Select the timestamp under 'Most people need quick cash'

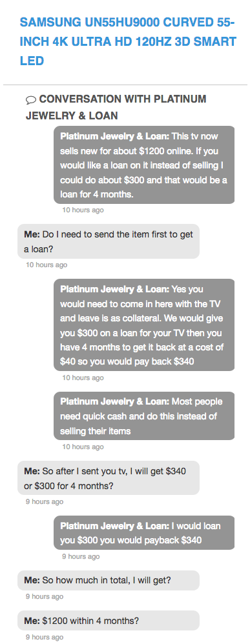pos(83,447)
